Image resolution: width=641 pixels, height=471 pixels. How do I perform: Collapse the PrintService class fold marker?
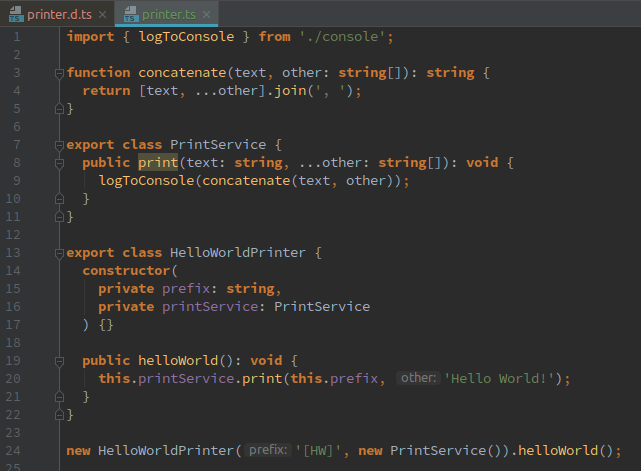pyautogui.click(x=59, y=145)
